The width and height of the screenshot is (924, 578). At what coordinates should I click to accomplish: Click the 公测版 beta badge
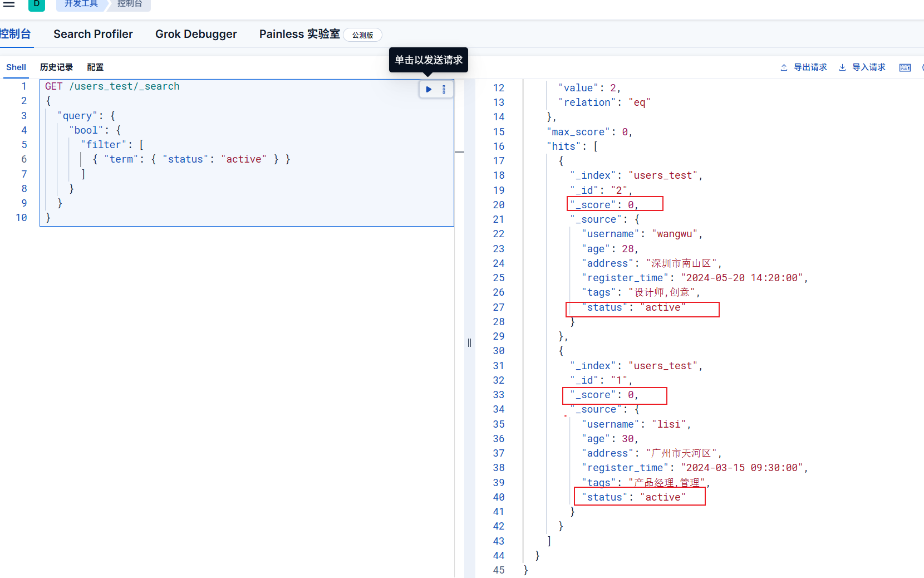coord(362,35)
